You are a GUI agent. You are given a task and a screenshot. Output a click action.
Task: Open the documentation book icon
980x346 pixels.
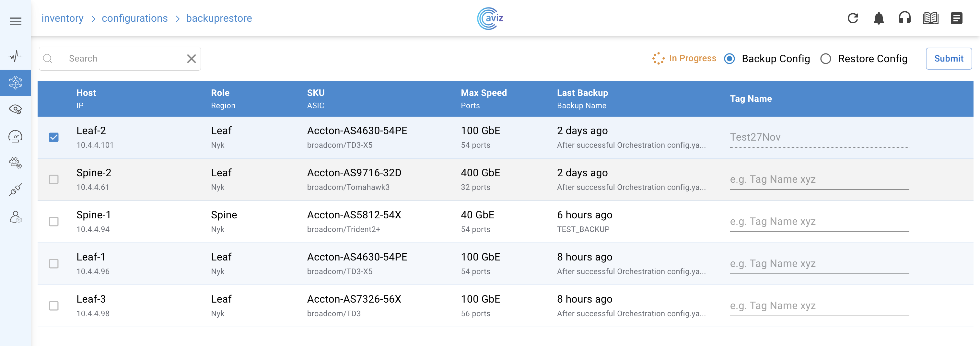[x=930, y=18]
